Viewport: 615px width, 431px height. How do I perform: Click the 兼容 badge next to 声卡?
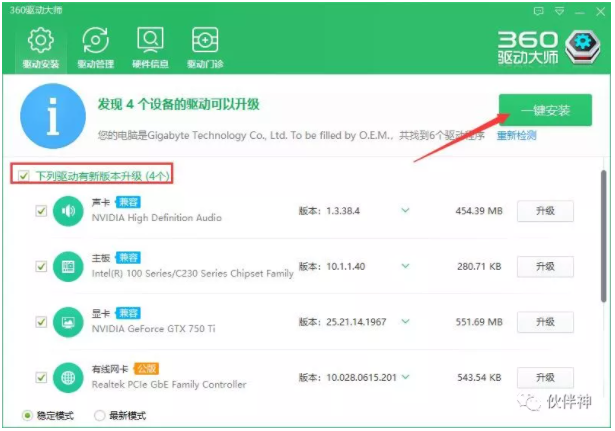(x=128, y=202)
